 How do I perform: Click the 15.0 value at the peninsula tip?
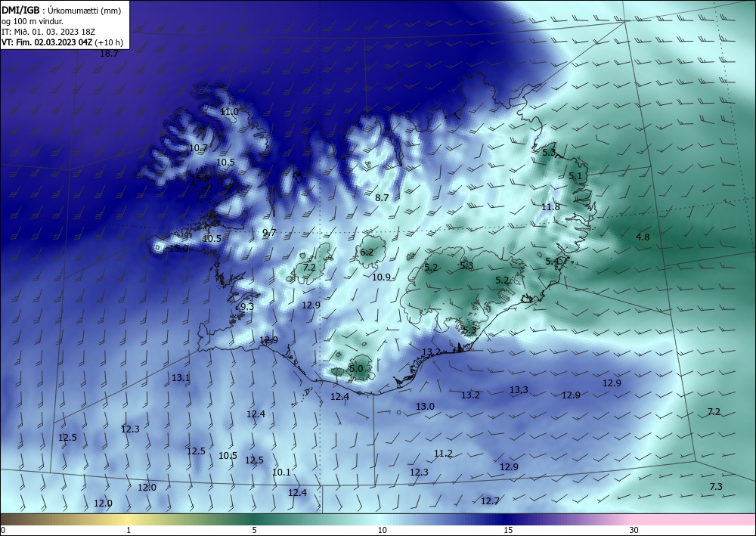point(178,249)
